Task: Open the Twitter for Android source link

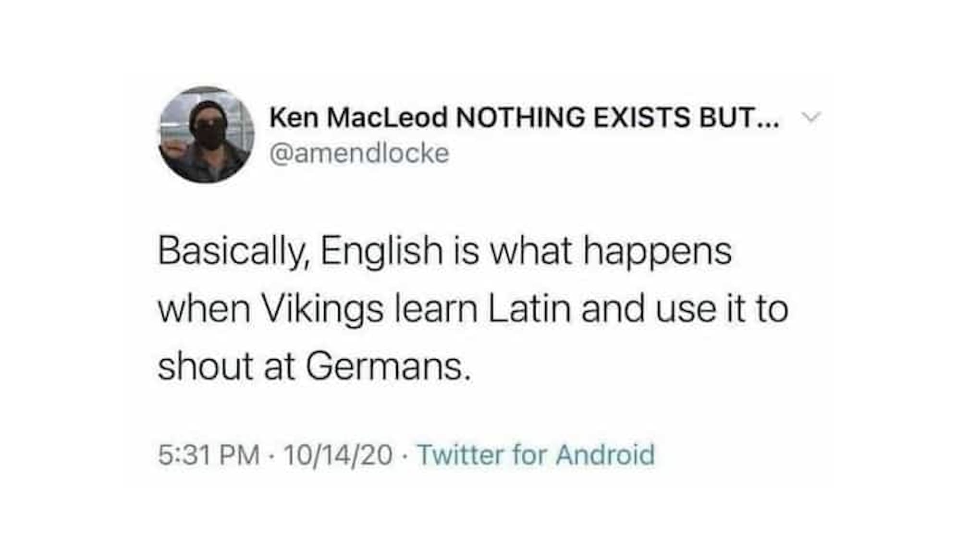Action: click(x=536, y=454)
